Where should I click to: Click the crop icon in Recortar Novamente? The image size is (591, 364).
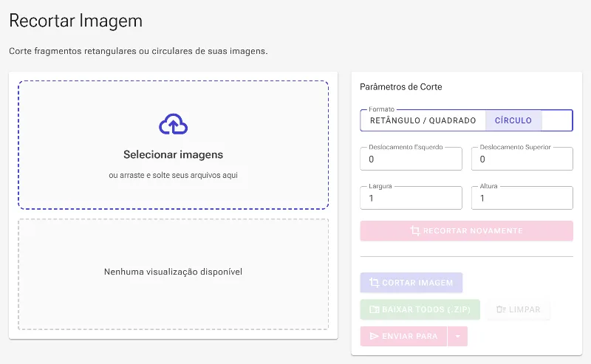pyautogui.click(x=414, y=230)
